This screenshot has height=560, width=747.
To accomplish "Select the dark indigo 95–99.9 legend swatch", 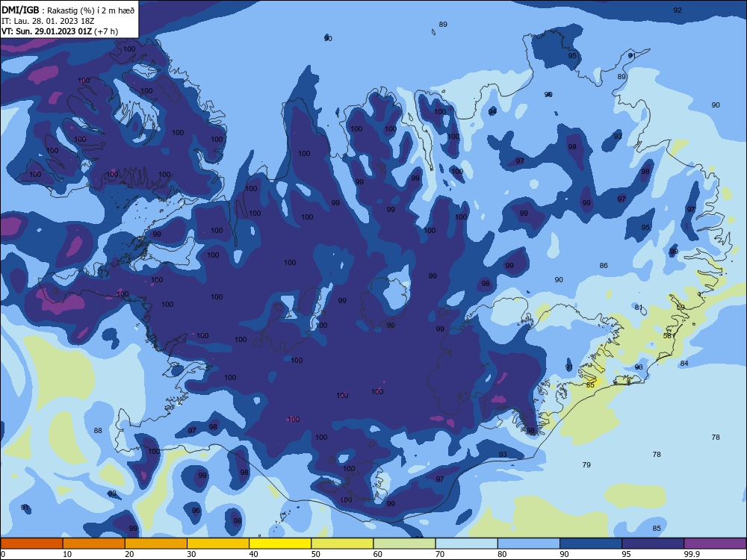I will [653, 544].
